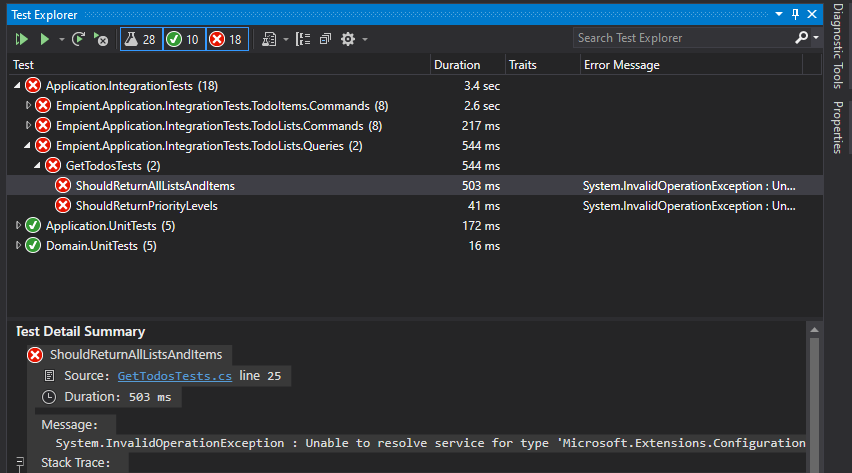
Task: Open the Diagnostic Tools side tab
Action: click(x=838, y=46)
